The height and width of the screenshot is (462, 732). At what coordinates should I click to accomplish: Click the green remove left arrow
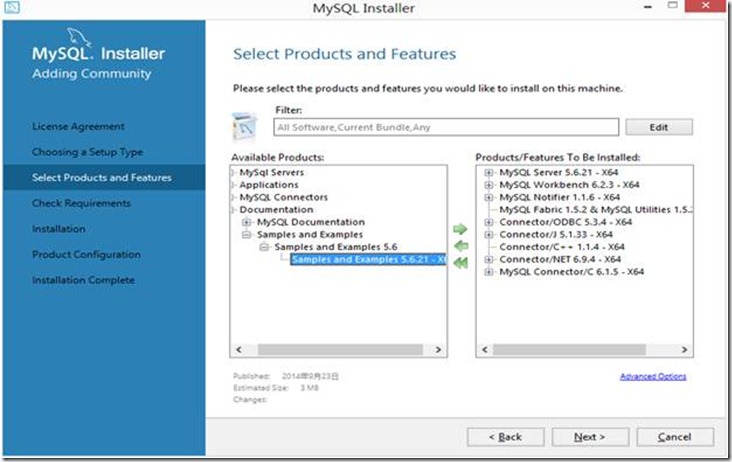tap(461, 245)
